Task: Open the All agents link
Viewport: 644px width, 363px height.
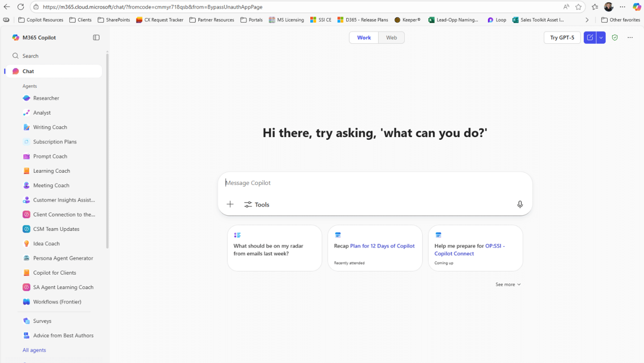Action: tap(34, 350)
